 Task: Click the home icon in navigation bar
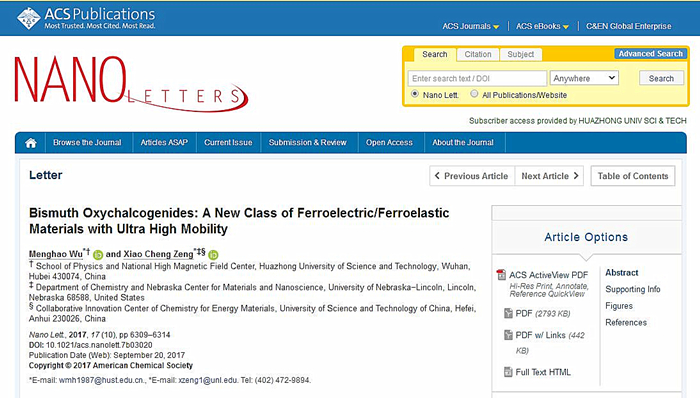point(31,143)
